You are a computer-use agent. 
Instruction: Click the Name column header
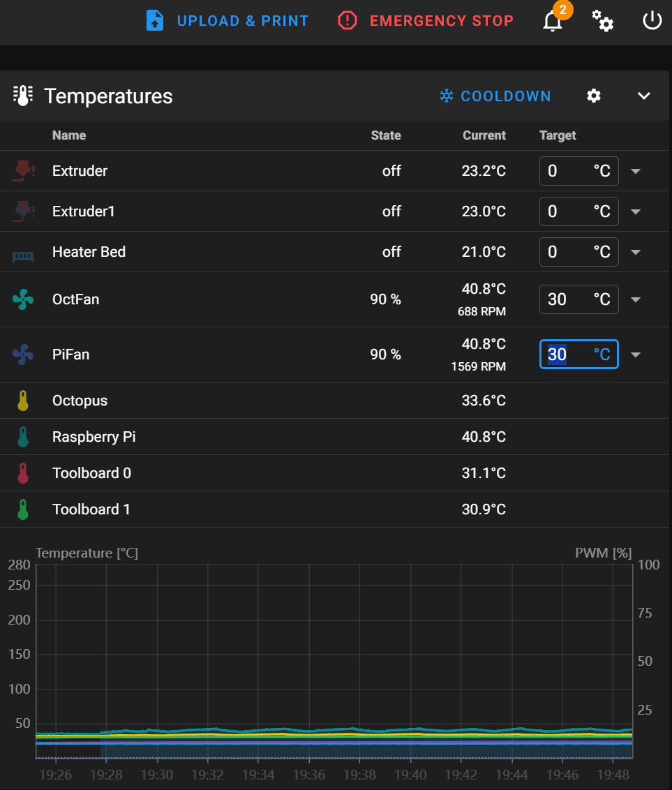(x=69, y=135)
